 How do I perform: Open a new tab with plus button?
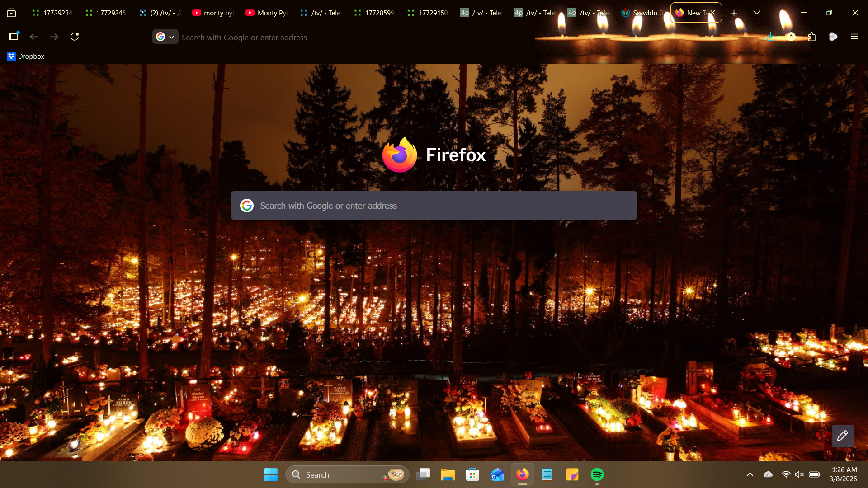click(x=734, y=13)
